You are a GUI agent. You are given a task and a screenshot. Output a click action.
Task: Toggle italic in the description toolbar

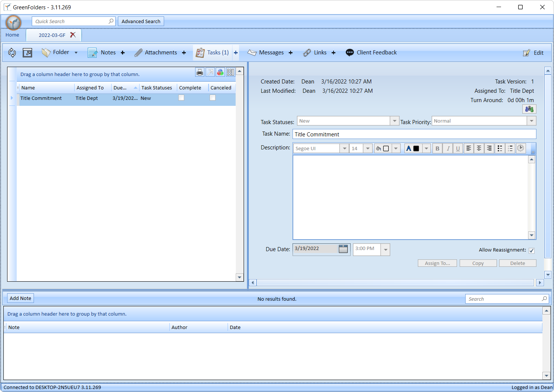coord(448,148)
